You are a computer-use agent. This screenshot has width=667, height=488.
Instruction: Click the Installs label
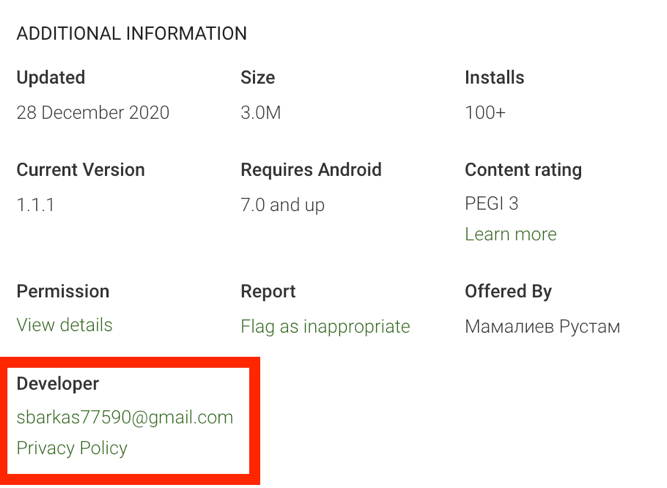point(494,78)
